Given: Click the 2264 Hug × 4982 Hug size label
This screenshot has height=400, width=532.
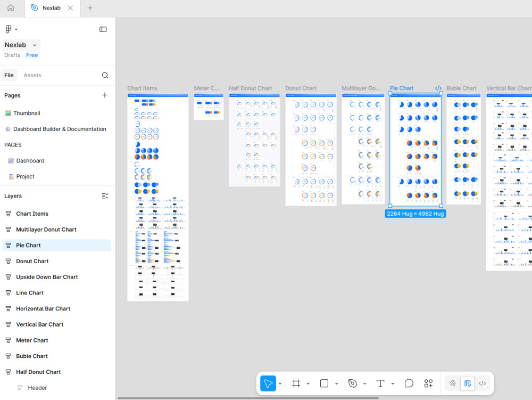Looking at the screenshot, I should click(415, 214).
